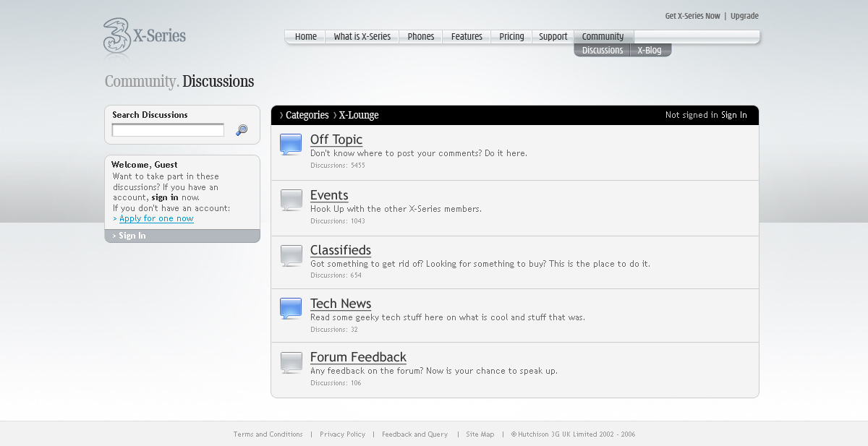Viewport: 868px width, 446px height.
Task: Open the Off Topic category title
Action: [x=336, y=140]
